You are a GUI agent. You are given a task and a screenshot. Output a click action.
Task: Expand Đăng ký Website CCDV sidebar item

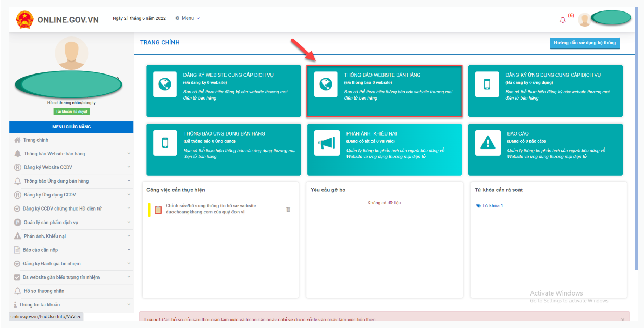(x=72, y=167)
